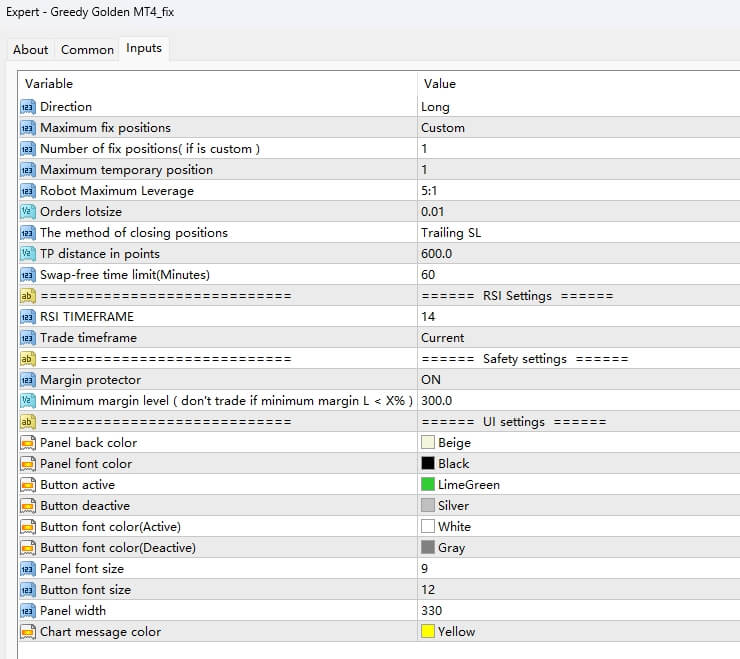Click string icon beside Safety settings separator
This screenshot has height=659, width=740.
point(28,359)
